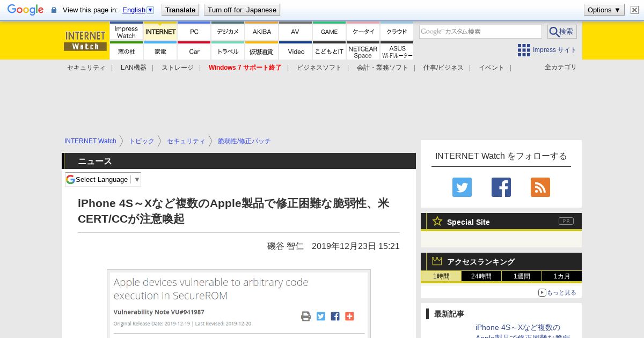
Task: Select the 24時間 ranking tab
Action: (x=481, y=276)
